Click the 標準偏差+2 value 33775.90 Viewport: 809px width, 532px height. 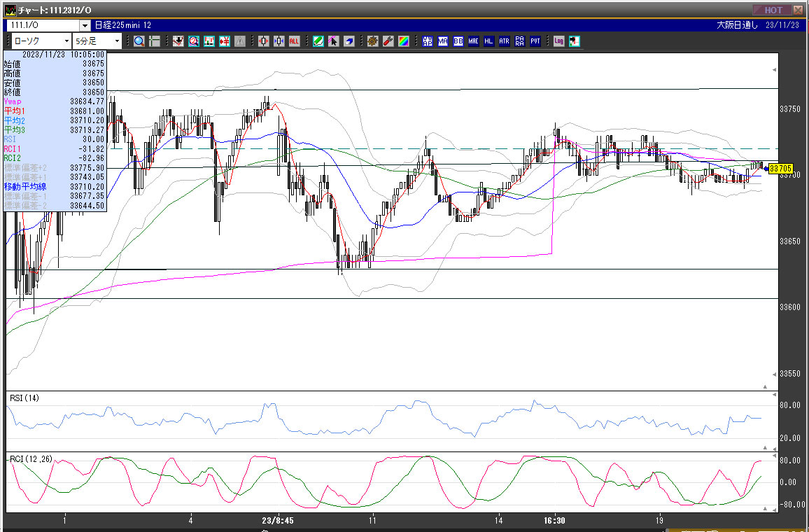[x=87, y=168]
